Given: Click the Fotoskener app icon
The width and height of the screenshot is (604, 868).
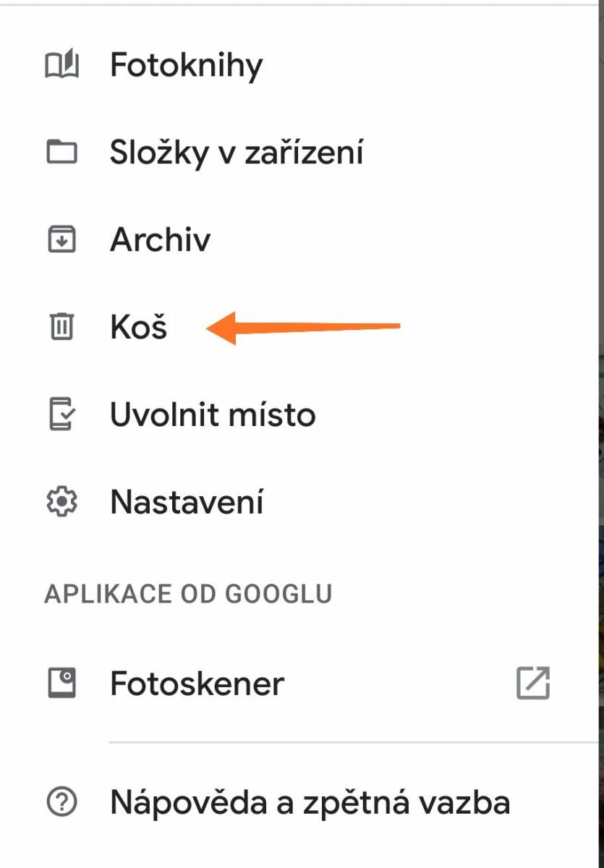Looking at the screenshot, I should click(61, 683).
